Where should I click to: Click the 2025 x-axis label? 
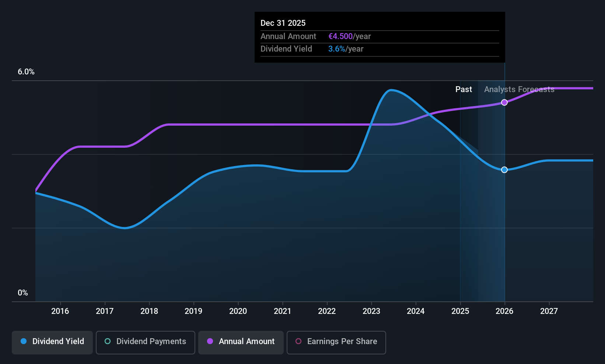click(x=460, y=311)
